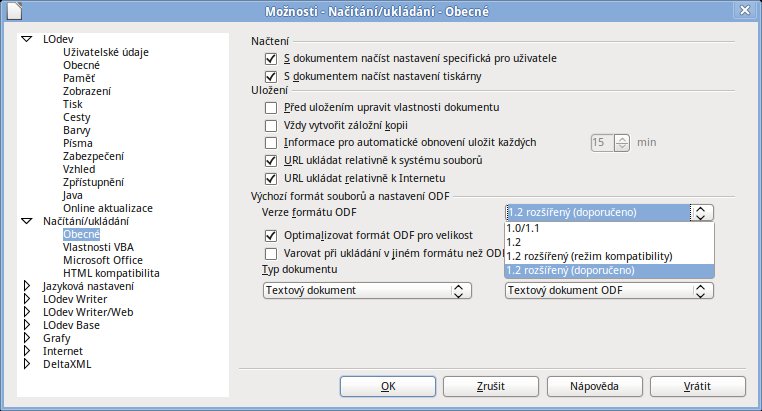Toggle loading printer settings with document

pyautogui.click(x=271, y=77)
